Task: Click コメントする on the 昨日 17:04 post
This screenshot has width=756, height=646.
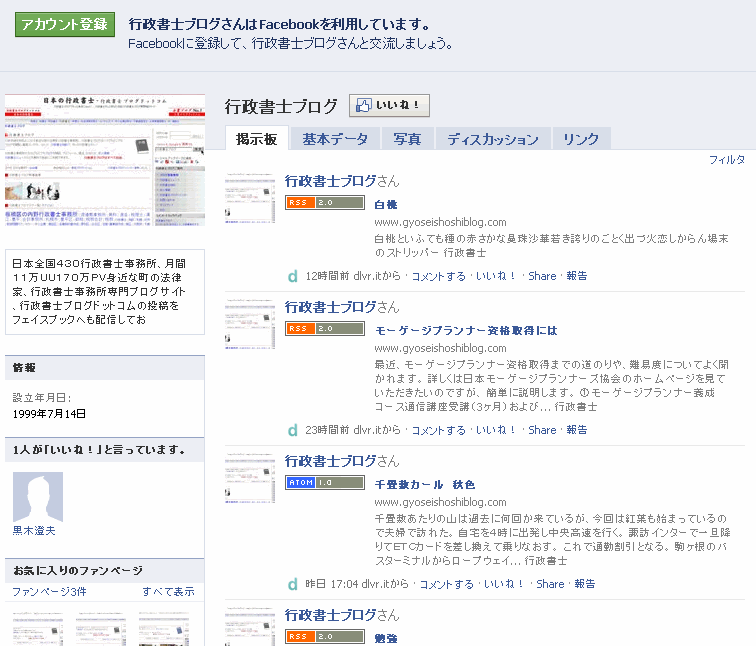Action: [x=446, y=584]
